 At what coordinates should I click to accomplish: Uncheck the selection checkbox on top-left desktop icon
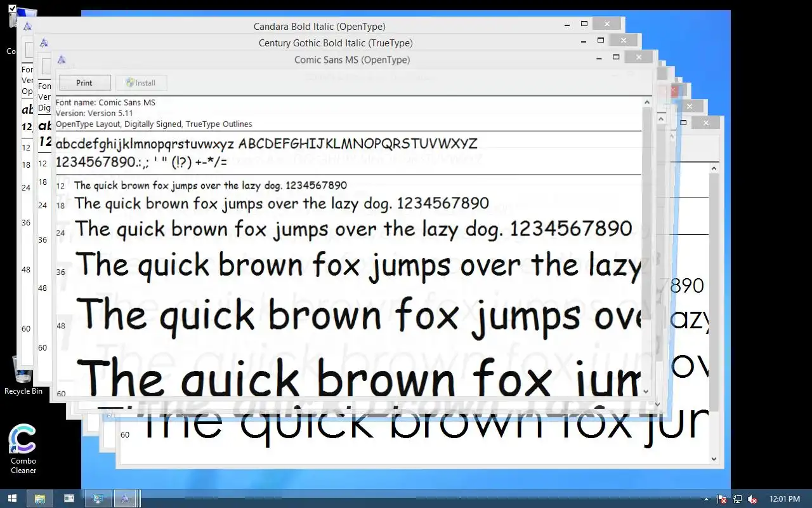12,8
